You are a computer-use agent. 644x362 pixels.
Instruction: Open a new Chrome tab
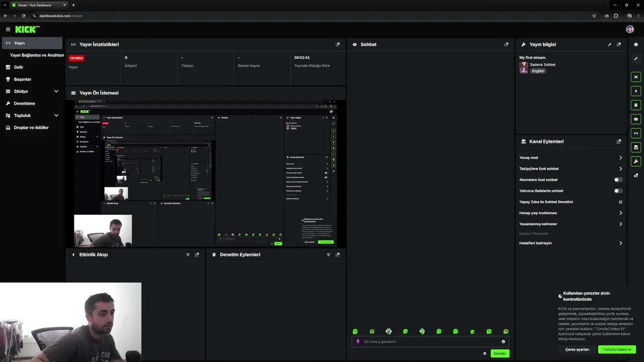73,5
